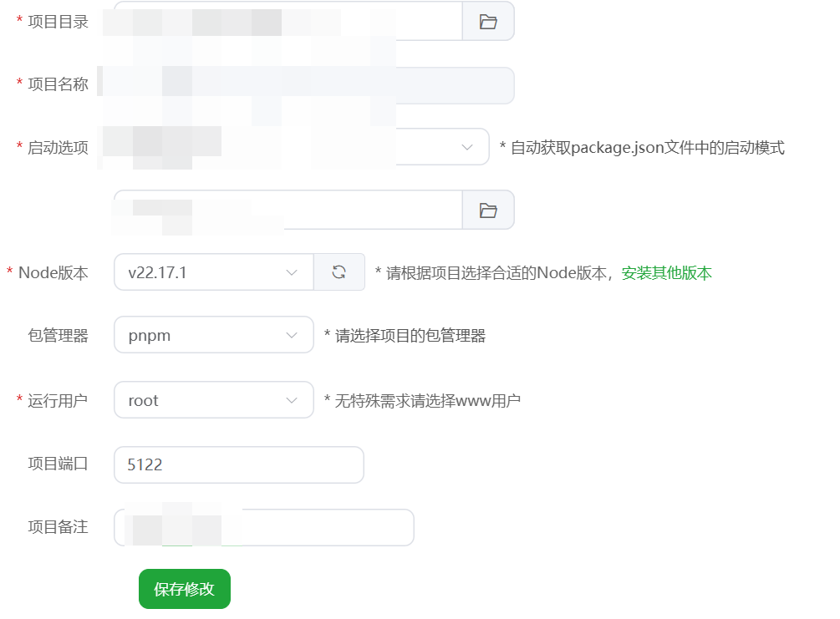The height and width of the screenshot is (619, 840).
Task: Click the 保存修改 button
Action: [x=184, y=589]
